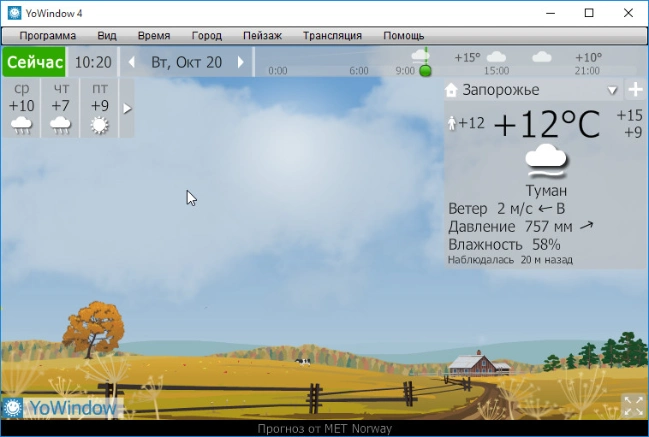The image size is (649, 437).
Task: Click the Давление 757 мм line
Action: point(521,226)
